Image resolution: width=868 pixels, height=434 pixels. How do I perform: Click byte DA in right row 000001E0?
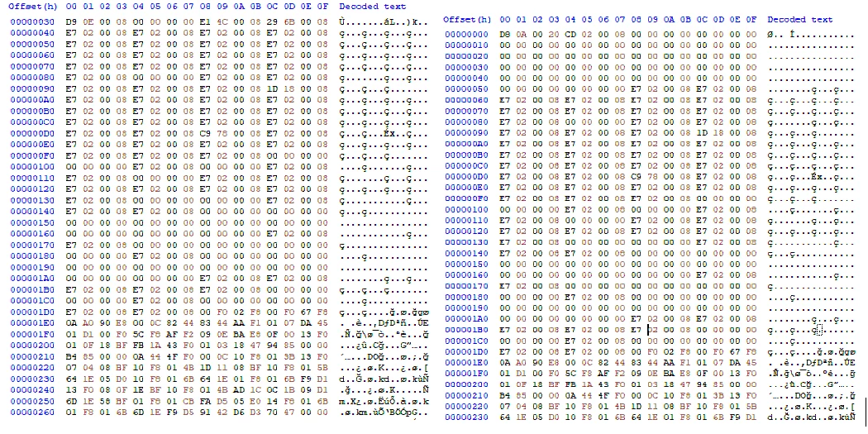734,363
